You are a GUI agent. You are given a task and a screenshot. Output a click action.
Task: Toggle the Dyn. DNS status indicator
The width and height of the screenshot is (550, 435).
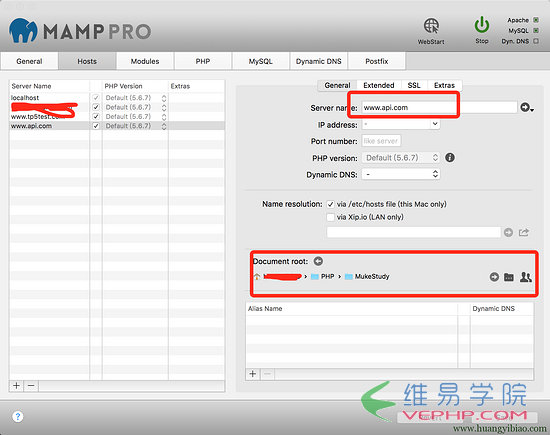tap(536, 41)
